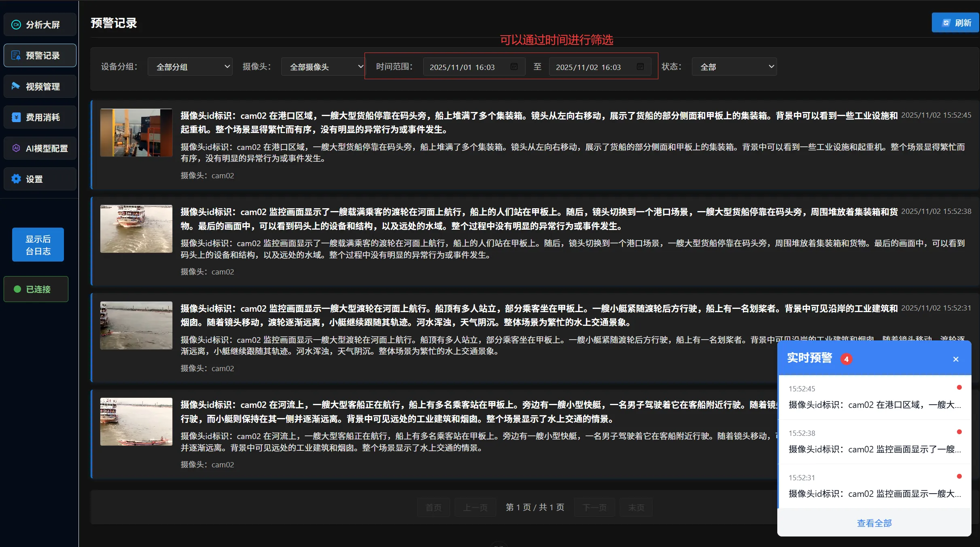Click the AI模型配置 icon in sidebar
This screenshot has width=980, height=547.
point(16,148)
